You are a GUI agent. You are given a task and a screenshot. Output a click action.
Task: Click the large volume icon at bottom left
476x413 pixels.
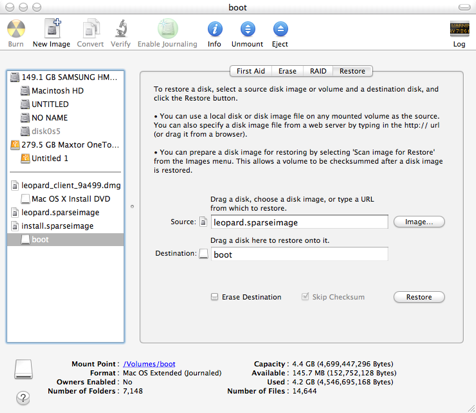coord(23,369)
